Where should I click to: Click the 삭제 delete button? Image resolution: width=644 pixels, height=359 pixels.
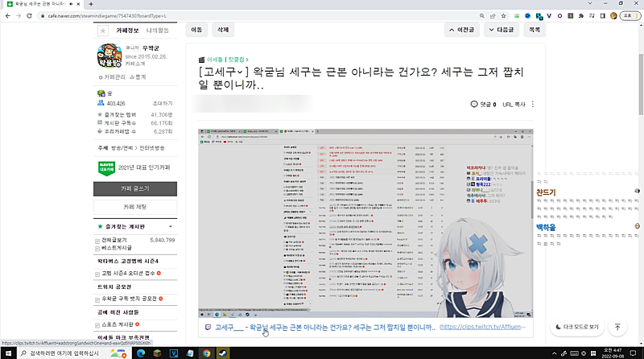click(x=221, y=30)
